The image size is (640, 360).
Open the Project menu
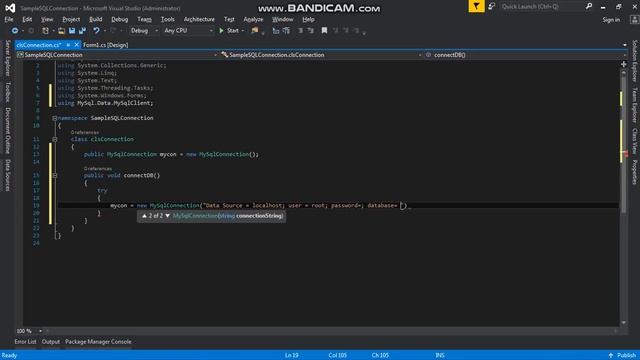tap(71, 19)
